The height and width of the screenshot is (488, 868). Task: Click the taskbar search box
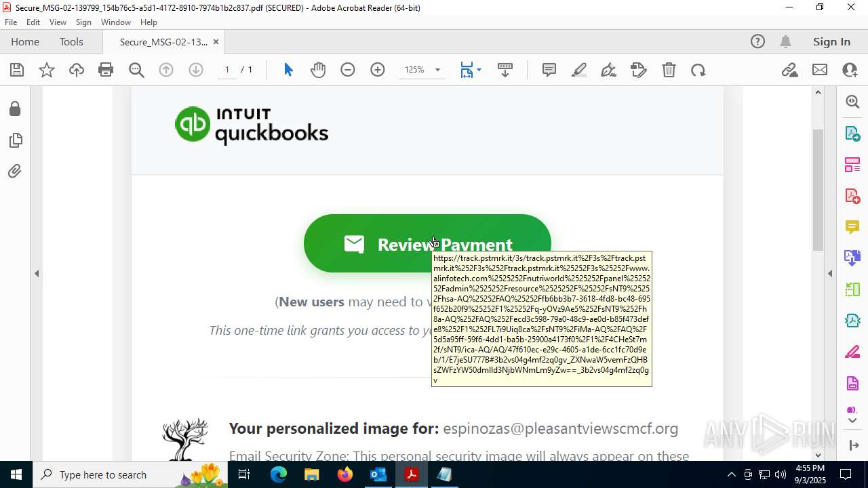pyautogui.click(x=130, y=474)
